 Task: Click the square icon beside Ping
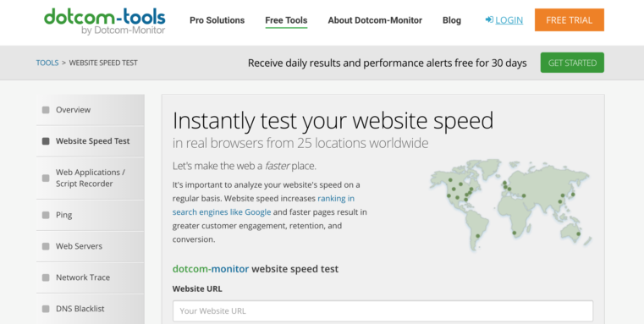coord(46,215)
